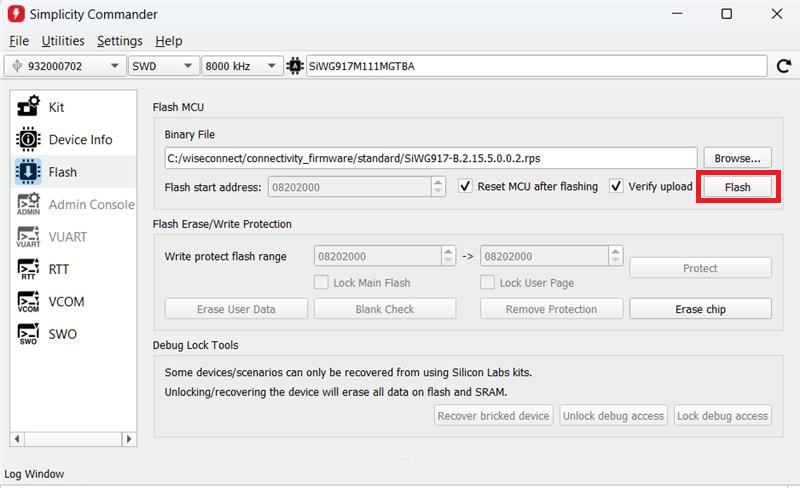Toggle the Verify upload checkbox

click(616, 186)
